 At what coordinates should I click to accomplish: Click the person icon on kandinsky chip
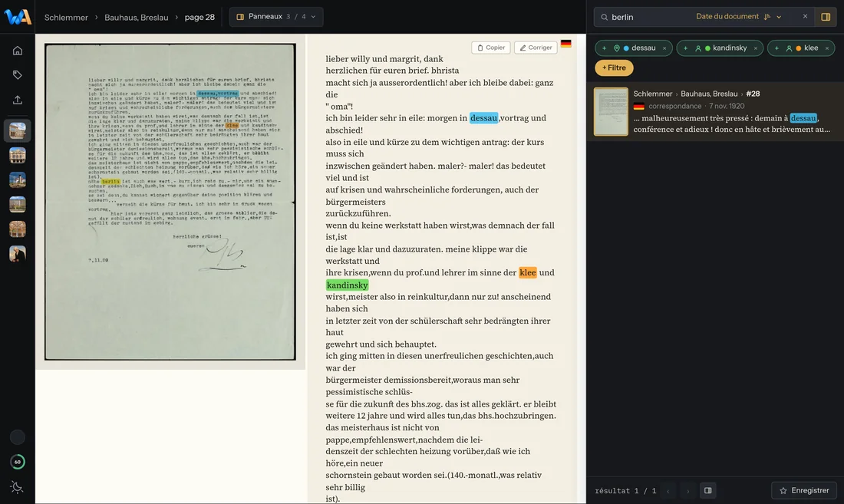[698, 48]
